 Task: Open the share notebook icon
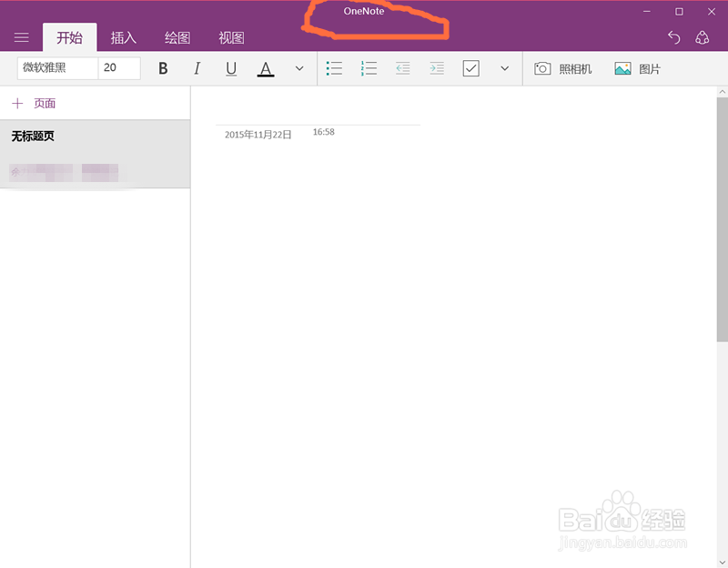702,37
